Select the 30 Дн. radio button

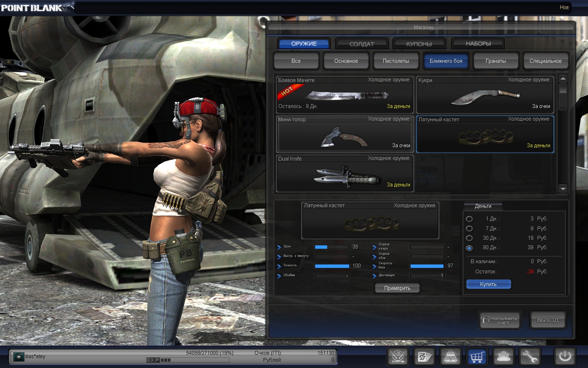[x=469, y=238]
